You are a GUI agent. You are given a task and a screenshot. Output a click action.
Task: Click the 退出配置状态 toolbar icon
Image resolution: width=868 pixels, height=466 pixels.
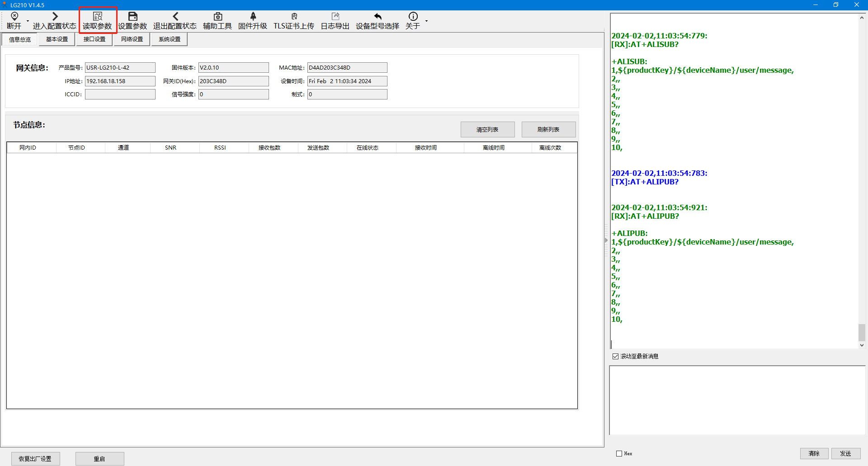(x=175, y=16)
